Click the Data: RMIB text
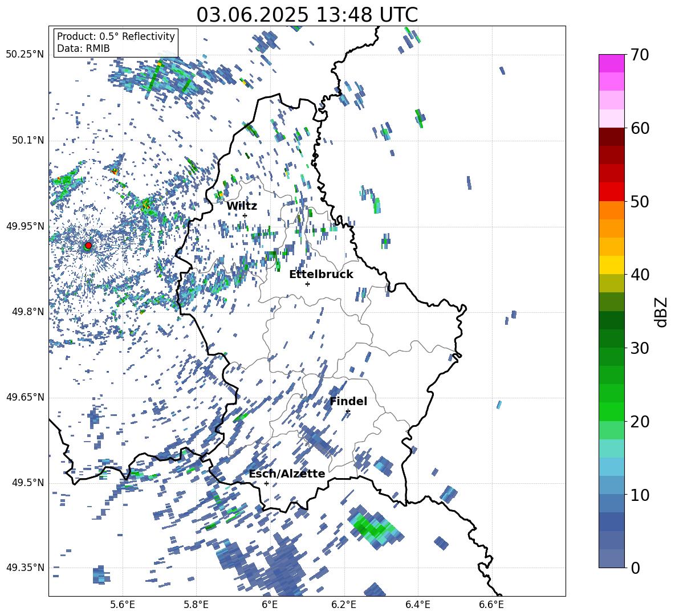This screenshot has height=616, width=675. click(x=83, y=48)
